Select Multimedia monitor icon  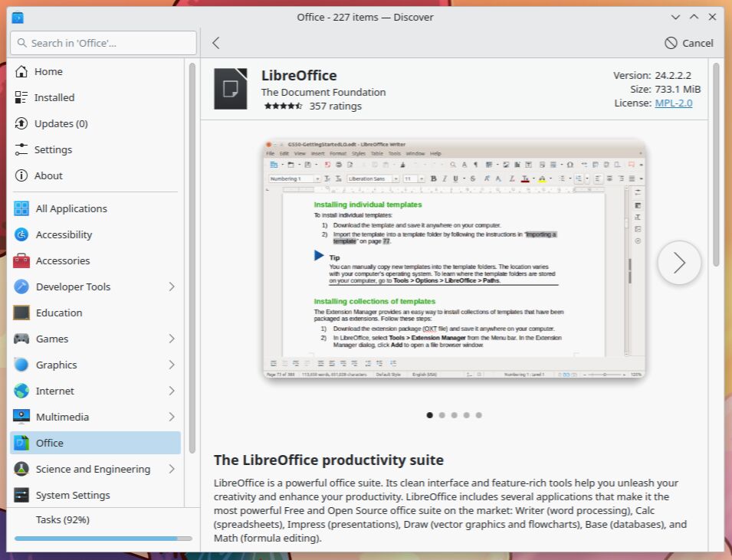(21, 417)
